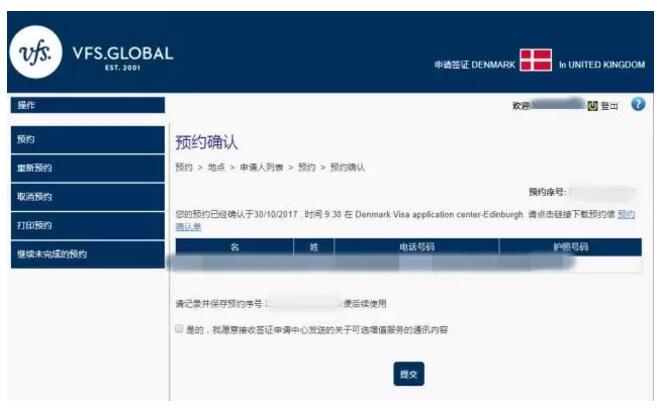Open the blue help question-mark icon
This screenshot has width=660, height=419.
coord(638,104)
